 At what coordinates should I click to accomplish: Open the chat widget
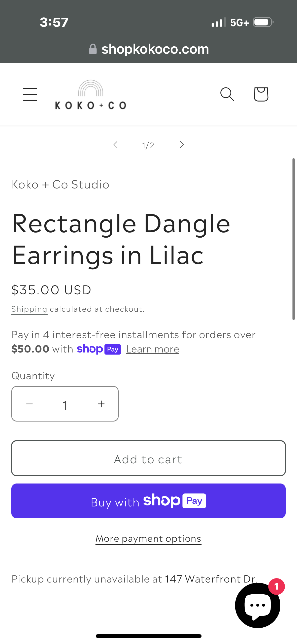257,605
